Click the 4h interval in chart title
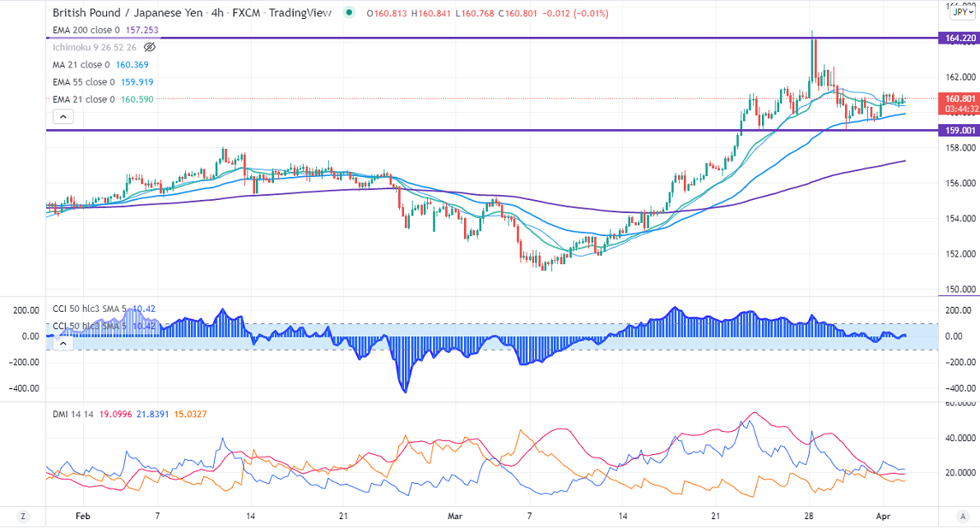The width and height of the screenshot is (980, 529). tap(217, 12)
